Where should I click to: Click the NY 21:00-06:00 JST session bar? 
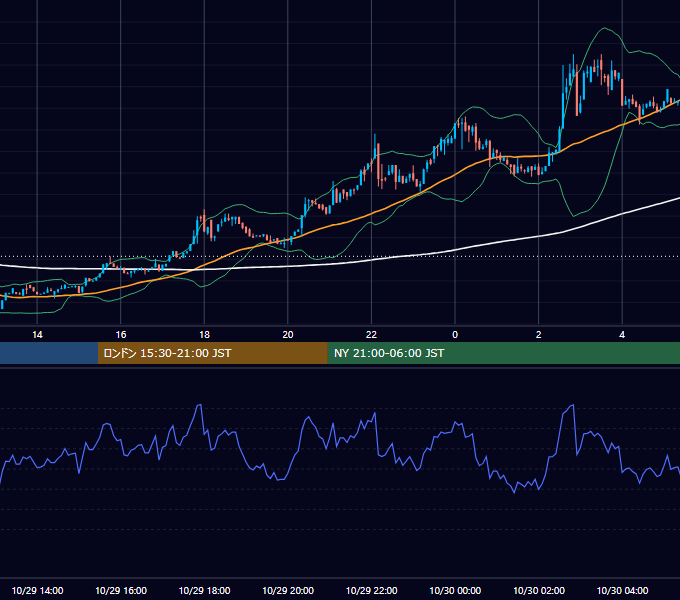coord(503,353)
